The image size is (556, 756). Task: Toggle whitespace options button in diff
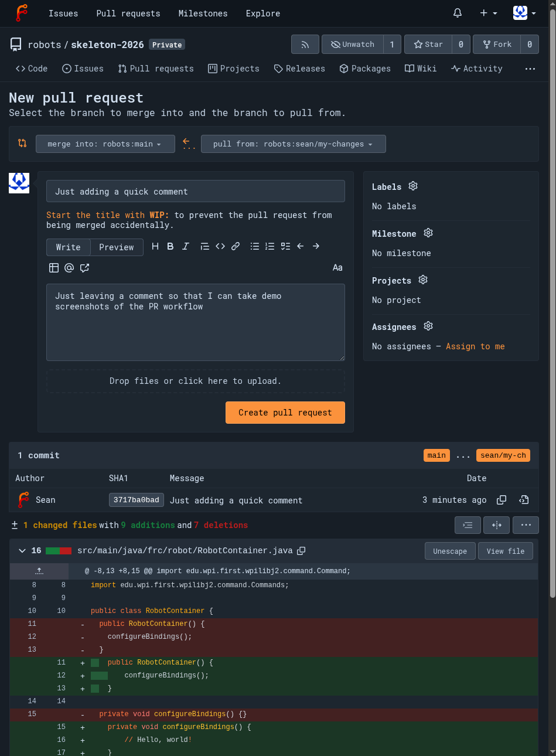[468, 525]
